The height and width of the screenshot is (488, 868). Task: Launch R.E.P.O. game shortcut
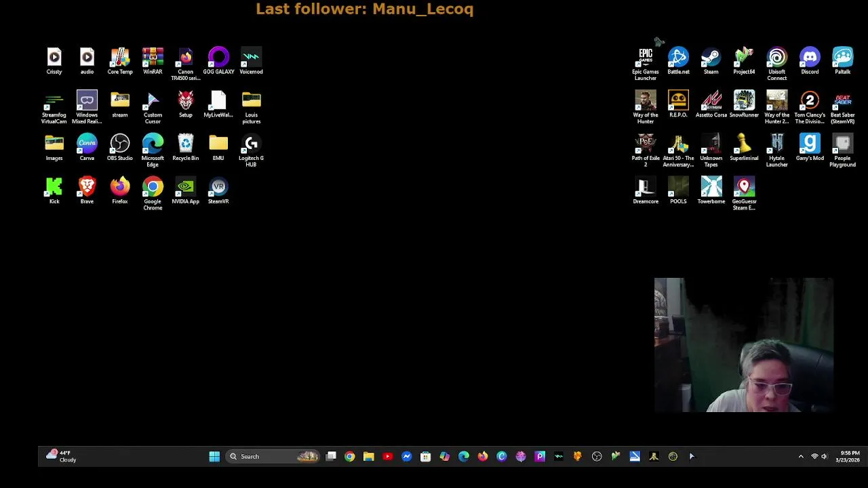pos(678,104)
